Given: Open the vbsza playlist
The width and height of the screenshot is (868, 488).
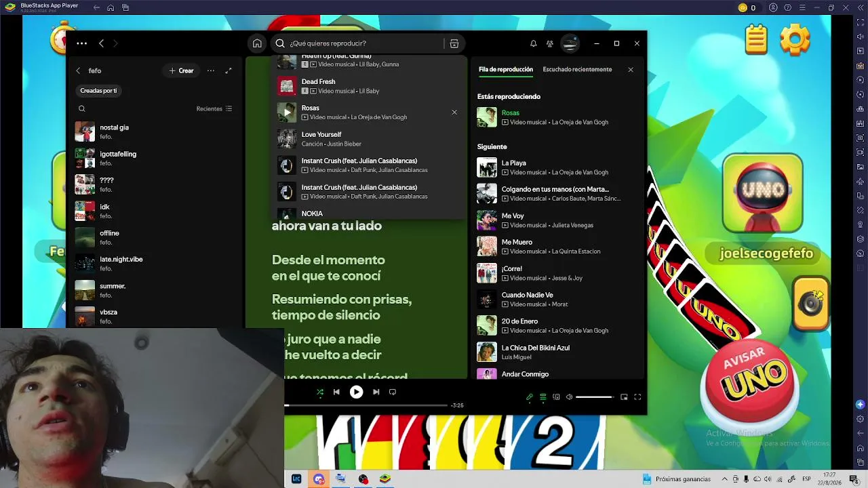Looking at the screenshot, I should coord(155,317).
